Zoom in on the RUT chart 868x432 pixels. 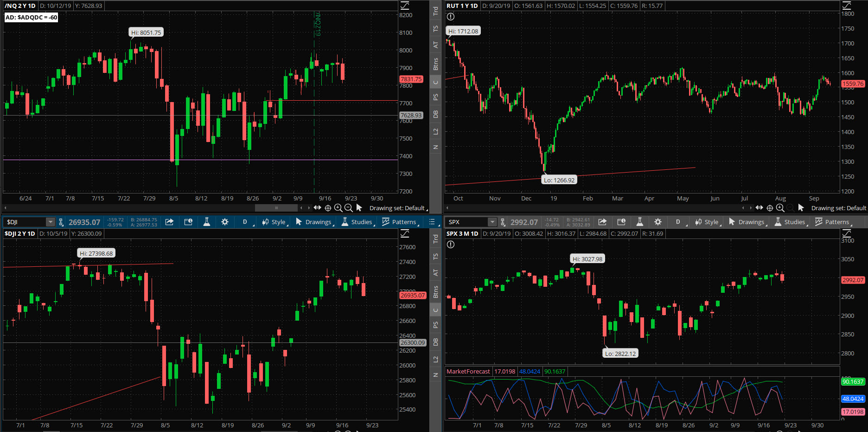[780, 208]
